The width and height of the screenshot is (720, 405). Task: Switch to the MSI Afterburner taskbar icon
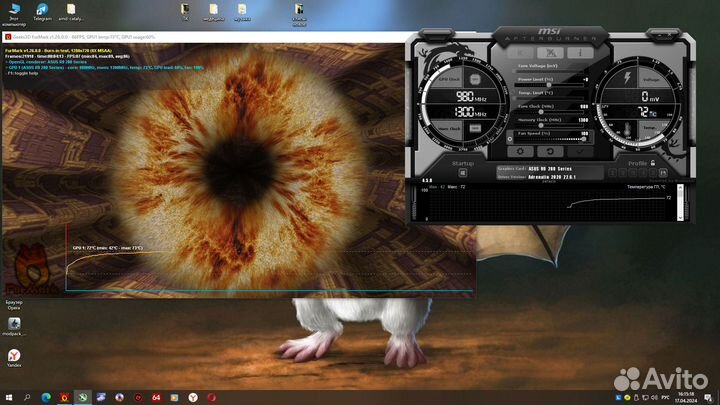83,397
